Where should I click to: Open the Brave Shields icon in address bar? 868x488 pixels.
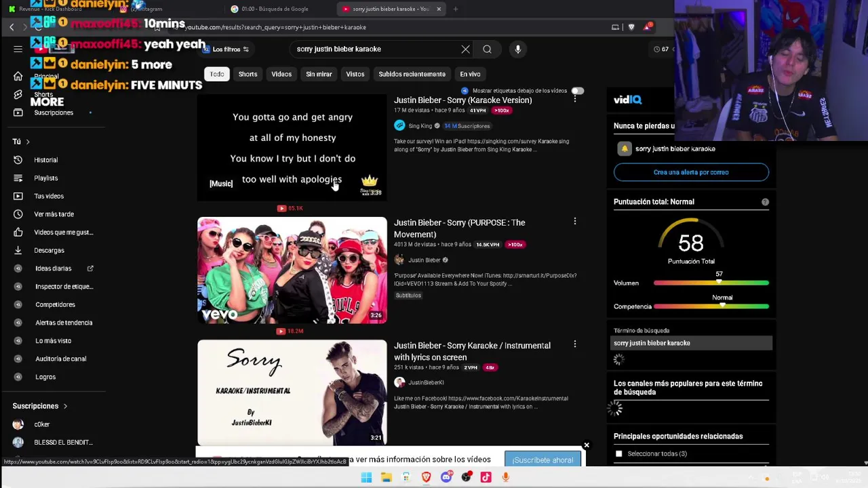[x=631, y=27]
